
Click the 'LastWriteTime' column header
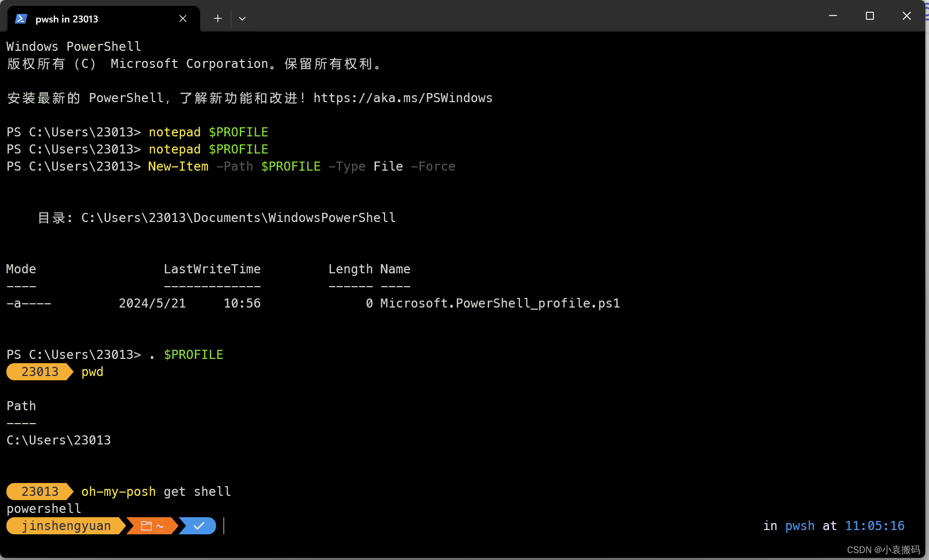coord(212,269)
